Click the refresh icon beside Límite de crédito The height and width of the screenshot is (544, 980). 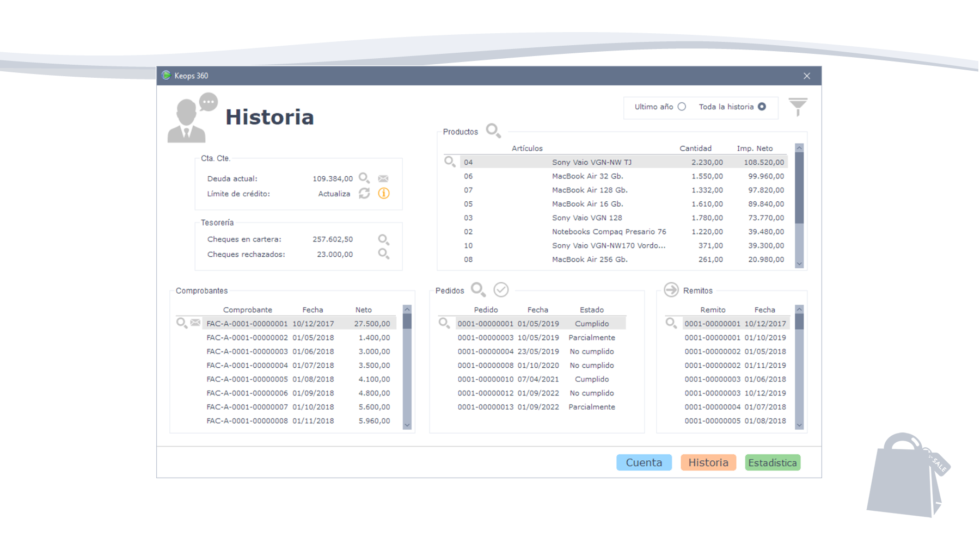(x=365, y=193)
